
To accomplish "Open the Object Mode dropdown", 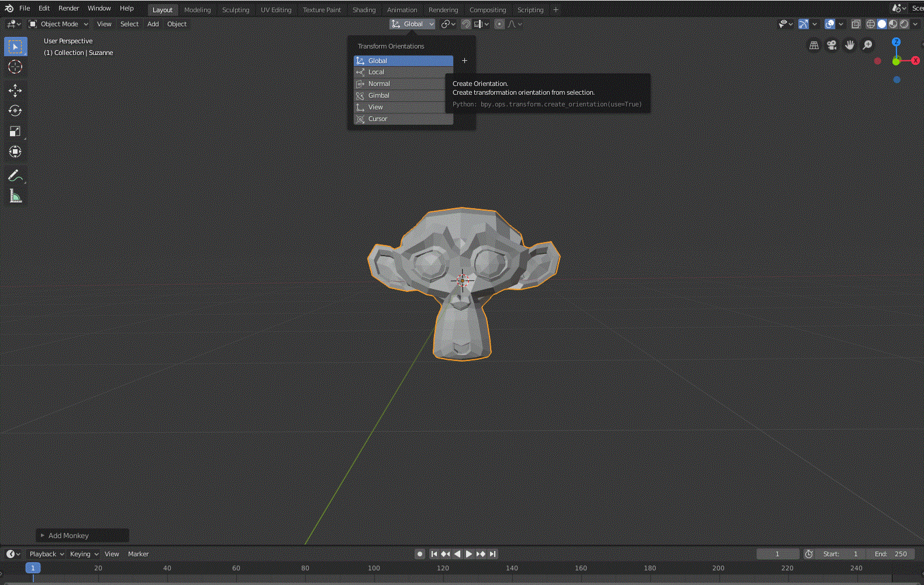I will 58,24.
